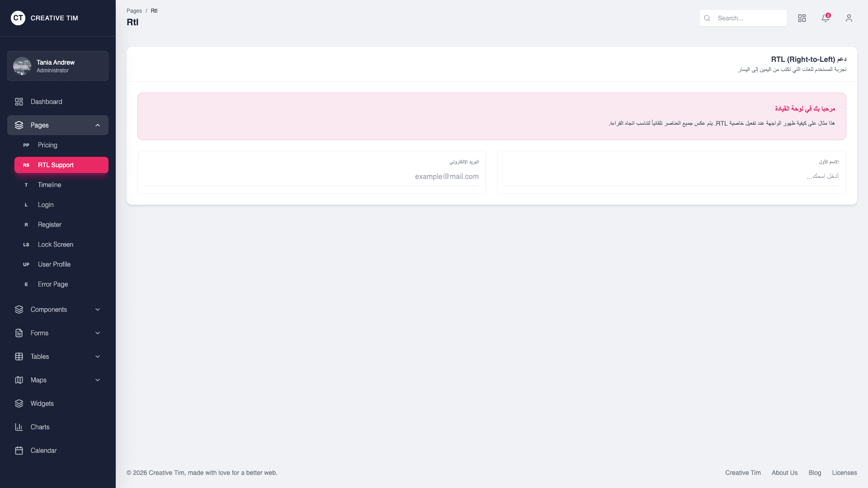
Task: Select the Lock Screen page
Action: point(55,244)
